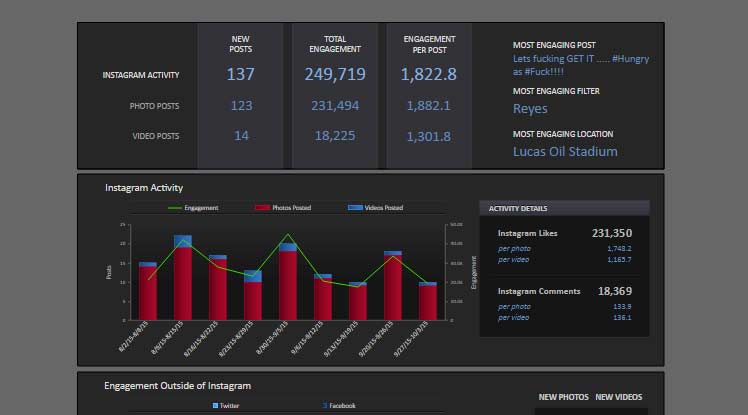Click the Instagram Likes total 231,350

610,233
